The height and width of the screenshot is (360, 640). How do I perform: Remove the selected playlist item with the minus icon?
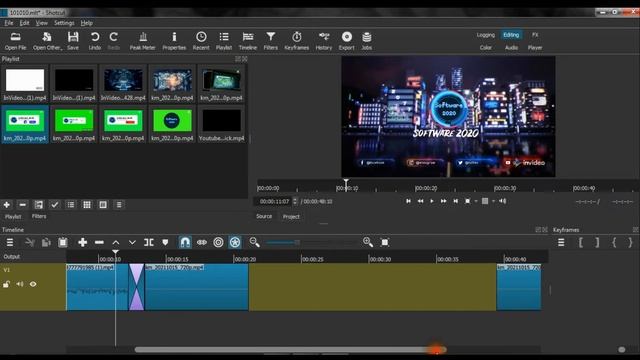[x=23, y=204]
